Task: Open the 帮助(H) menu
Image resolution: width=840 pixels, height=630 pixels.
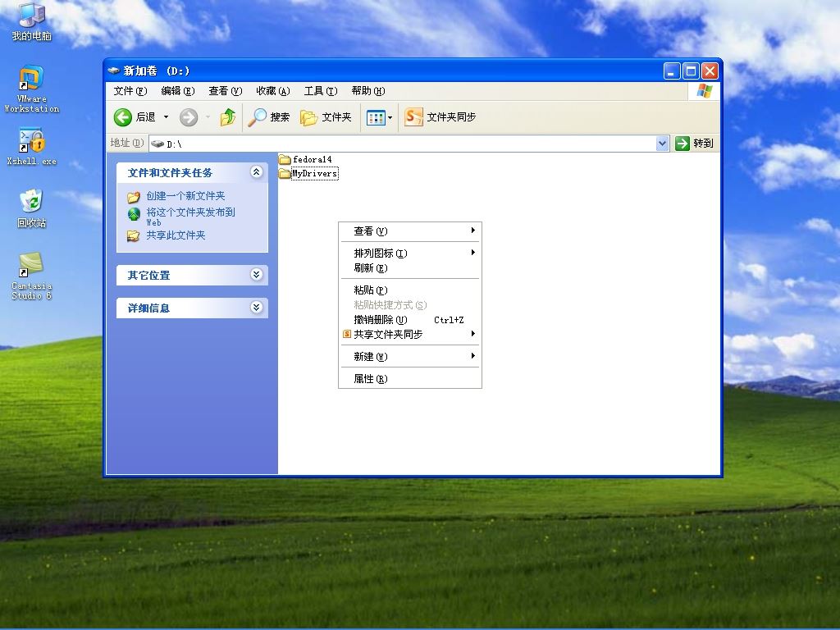Action: coord(368,91)
